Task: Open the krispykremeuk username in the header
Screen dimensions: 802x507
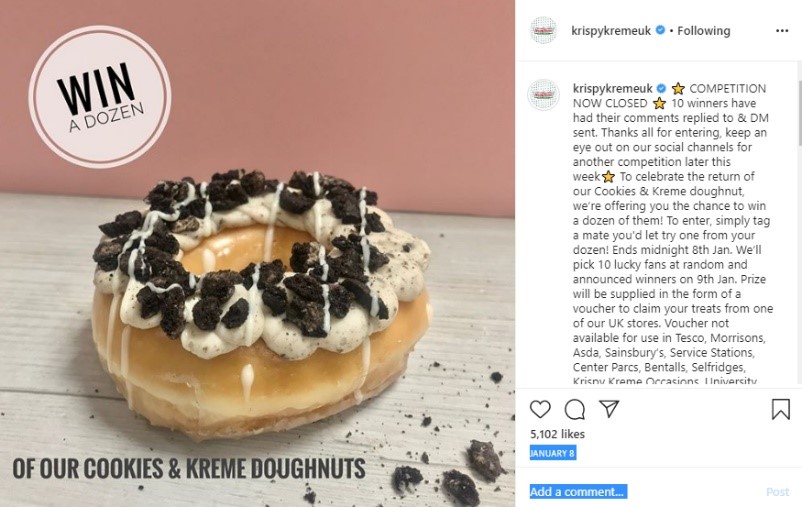Action: pyautogui.click(x=611, y=31)
